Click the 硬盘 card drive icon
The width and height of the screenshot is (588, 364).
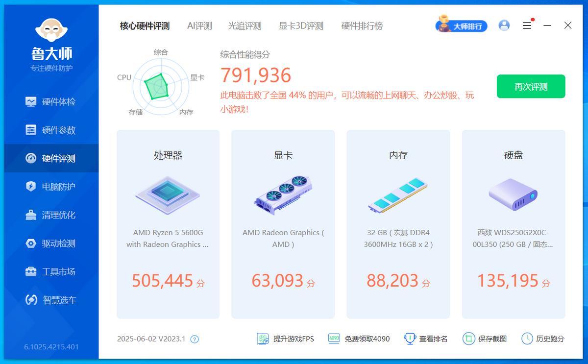pos(513,194)
